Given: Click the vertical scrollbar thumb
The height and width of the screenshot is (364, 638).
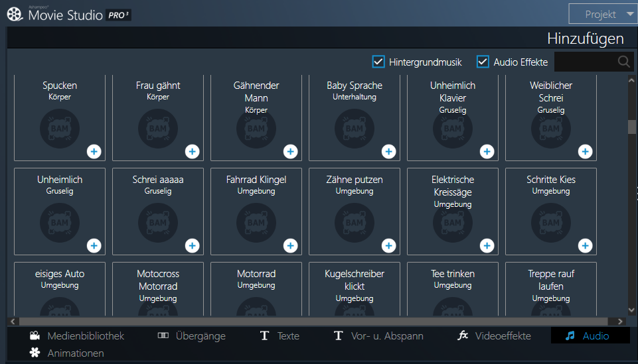Looking at the screenshot, I should [x=631, y=127].
